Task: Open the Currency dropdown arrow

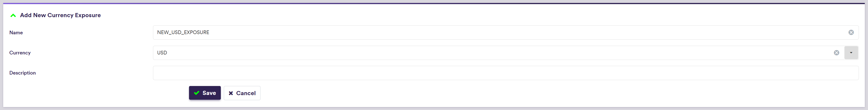Action: coord(851,53)
